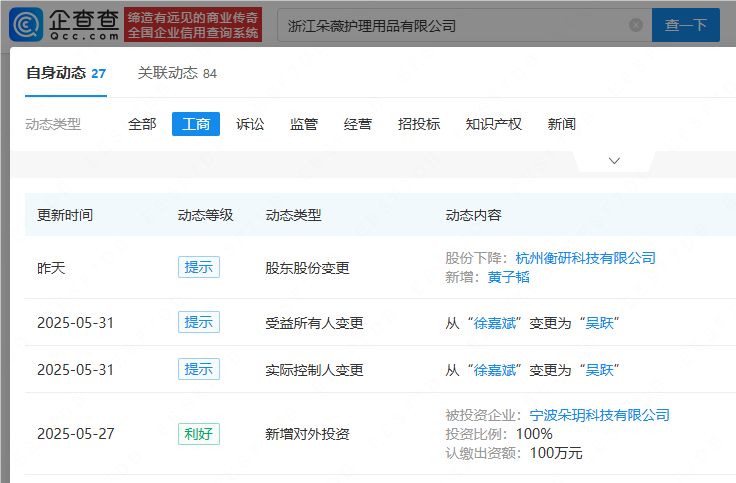
Task: Select the 经营 type filter
Action: 358,124
